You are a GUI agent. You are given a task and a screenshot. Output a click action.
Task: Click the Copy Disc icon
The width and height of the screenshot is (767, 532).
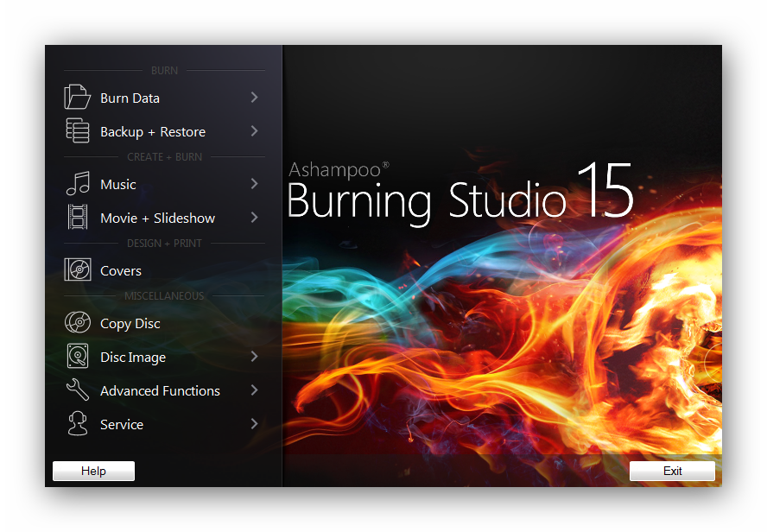tap(78, 322)
